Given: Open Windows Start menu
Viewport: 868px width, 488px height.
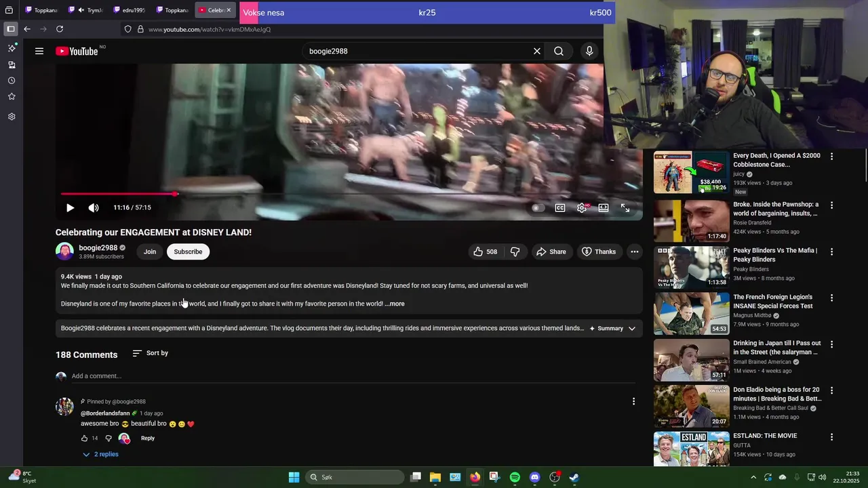Looking at the screenshot, I should 294,477.
